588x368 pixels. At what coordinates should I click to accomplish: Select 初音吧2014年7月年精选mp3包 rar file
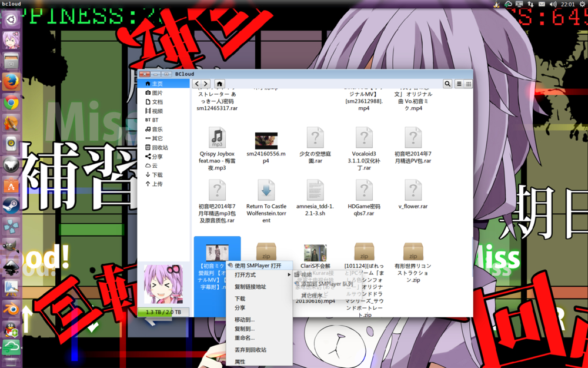(217, 190)
